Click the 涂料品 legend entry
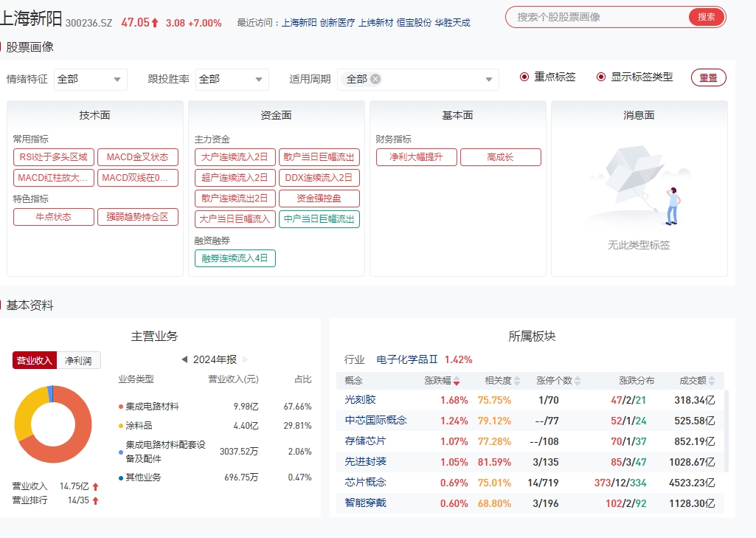The height and width of the screenshot is (538, 756). click(136, 426)
